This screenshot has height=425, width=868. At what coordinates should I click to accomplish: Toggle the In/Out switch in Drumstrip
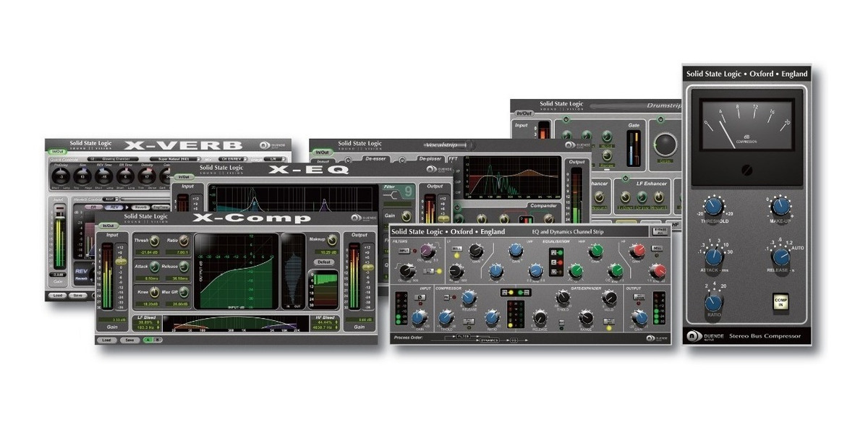coord(524,113)
